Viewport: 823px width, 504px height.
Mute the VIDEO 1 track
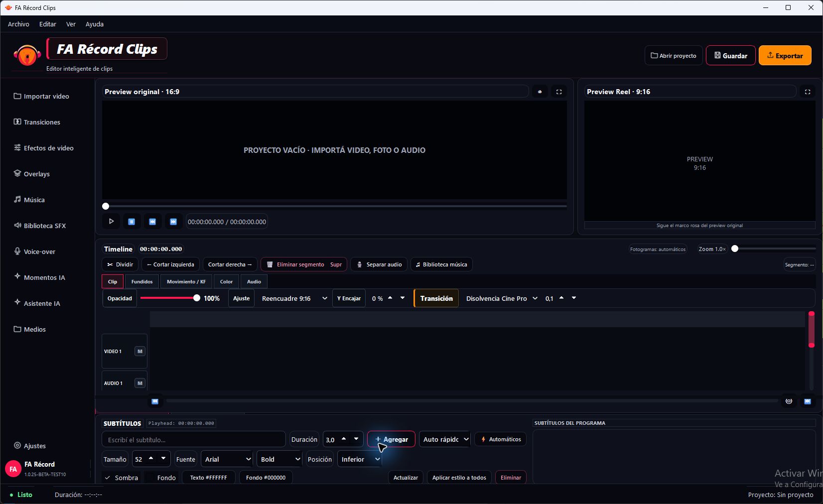click(140, 351)
